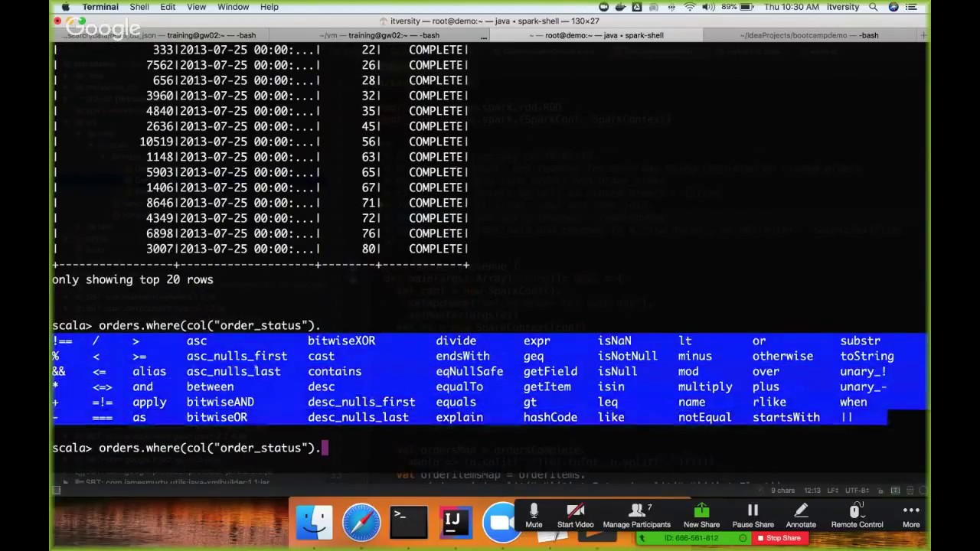Add a new terminal tab with plus button

923,35
